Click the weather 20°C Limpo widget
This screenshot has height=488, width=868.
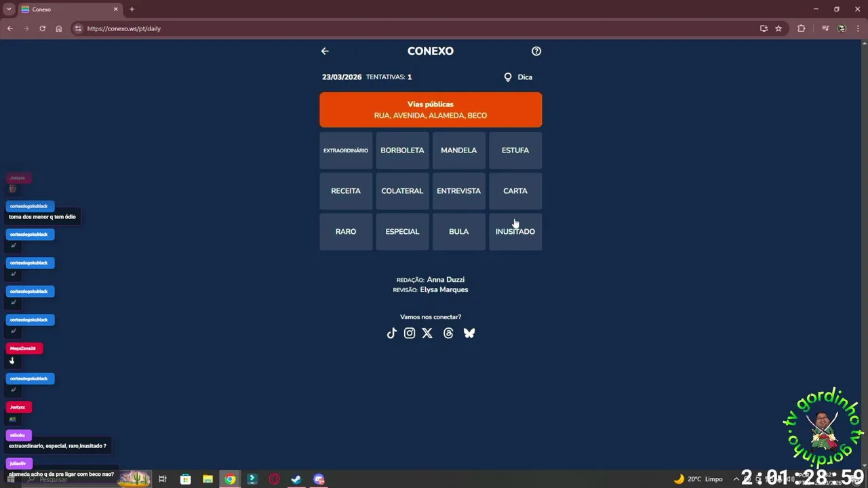(698, 479)
